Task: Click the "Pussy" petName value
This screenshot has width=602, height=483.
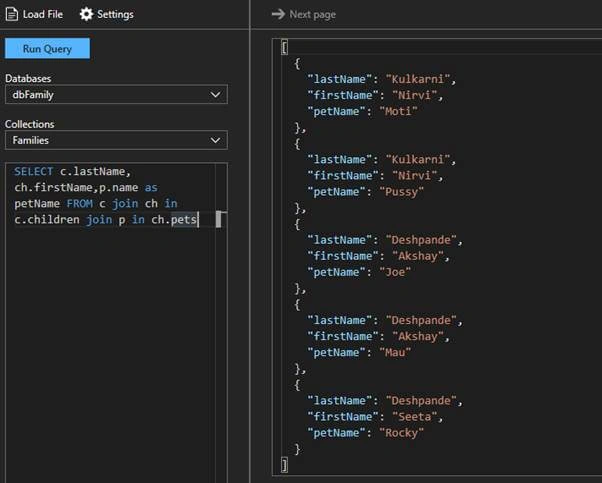Action: pyautogui.click(x=401, y=192)
